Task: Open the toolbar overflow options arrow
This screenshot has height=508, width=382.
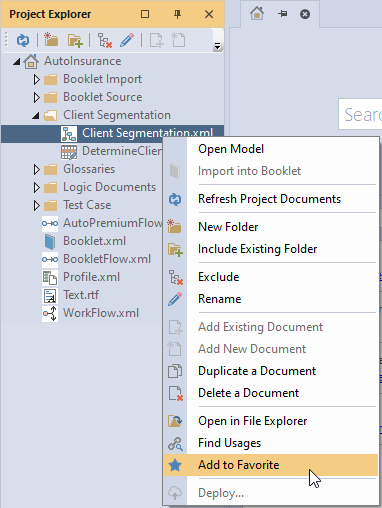Action: (x=217, y=47)
